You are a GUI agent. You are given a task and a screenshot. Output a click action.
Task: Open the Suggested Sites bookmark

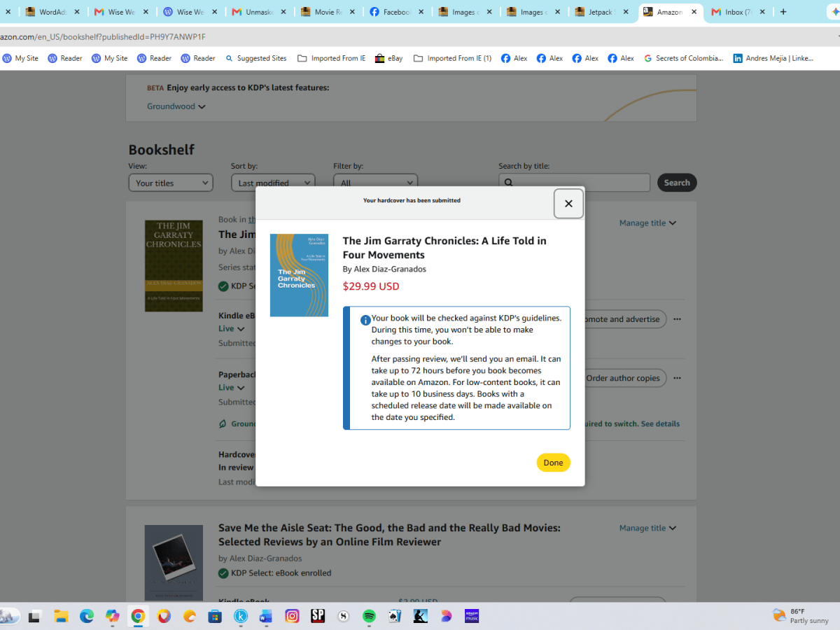(255, 58)
